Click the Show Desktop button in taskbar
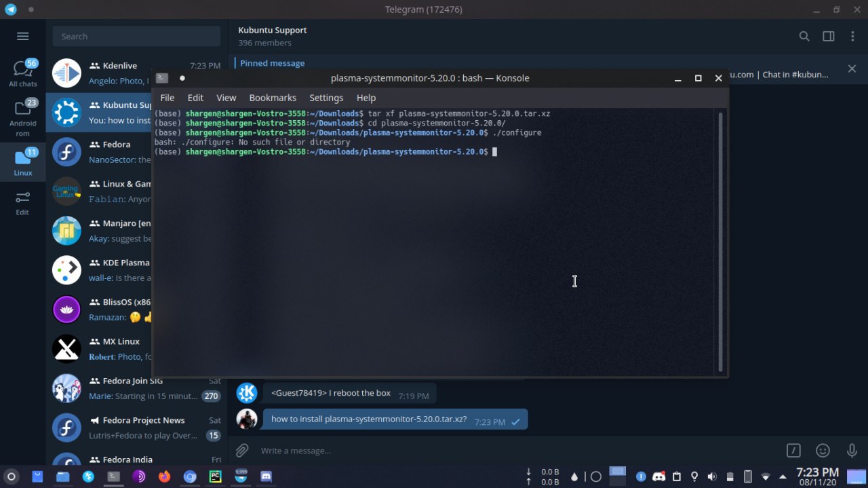Image resolution: width=868 pixels, height=488 pixels. (856, 476)
